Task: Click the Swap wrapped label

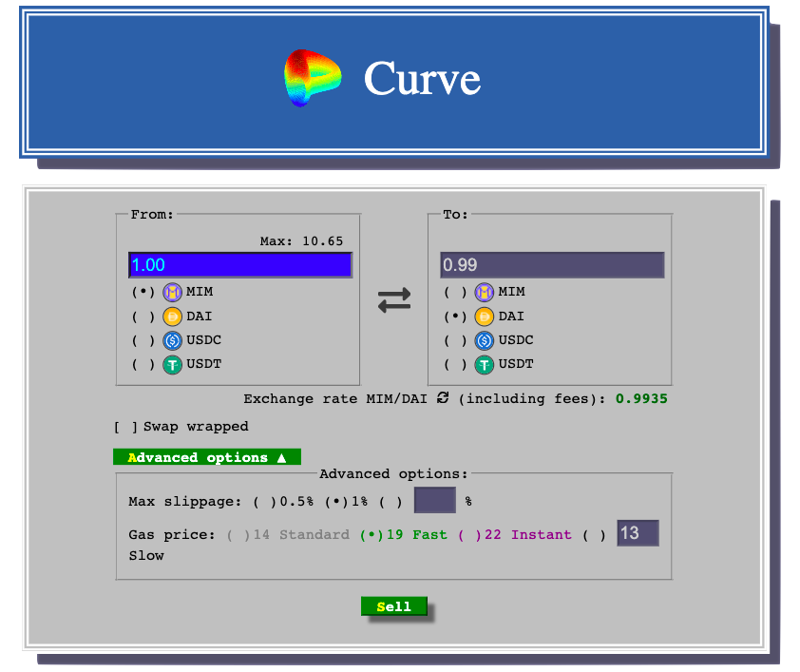Action: 196,427
